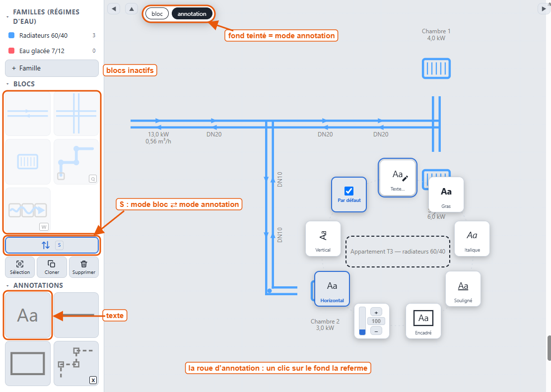Select the dashed connector annotation tool with X

tap(76, 364)
